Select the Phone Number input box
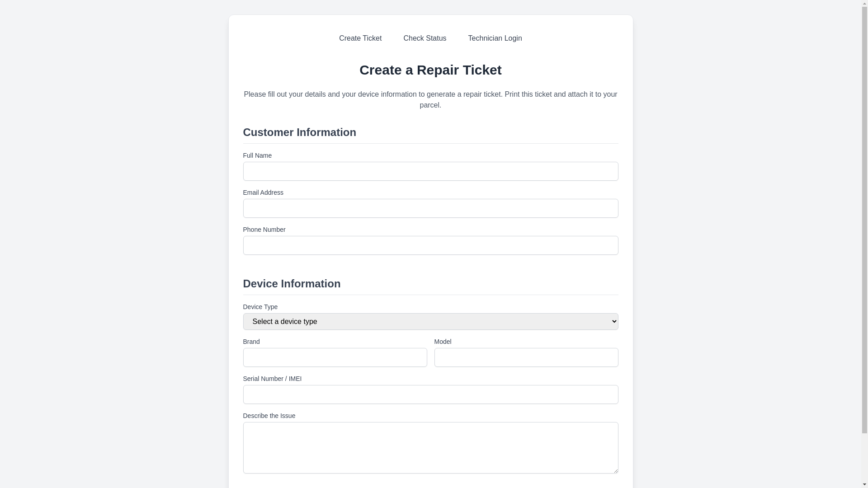The width and height of the screenshot is (868, 488). (430, 245)
